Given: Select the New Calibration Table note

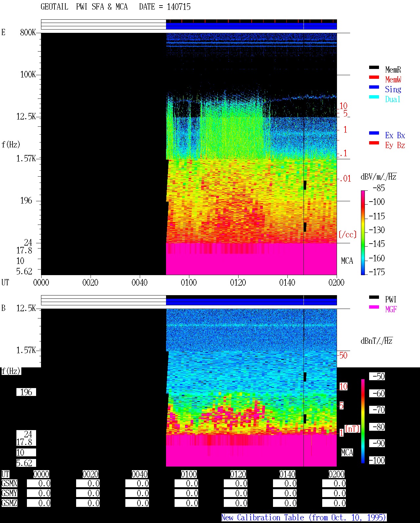Looking at the screenshot, I should [x=304, y=518].
